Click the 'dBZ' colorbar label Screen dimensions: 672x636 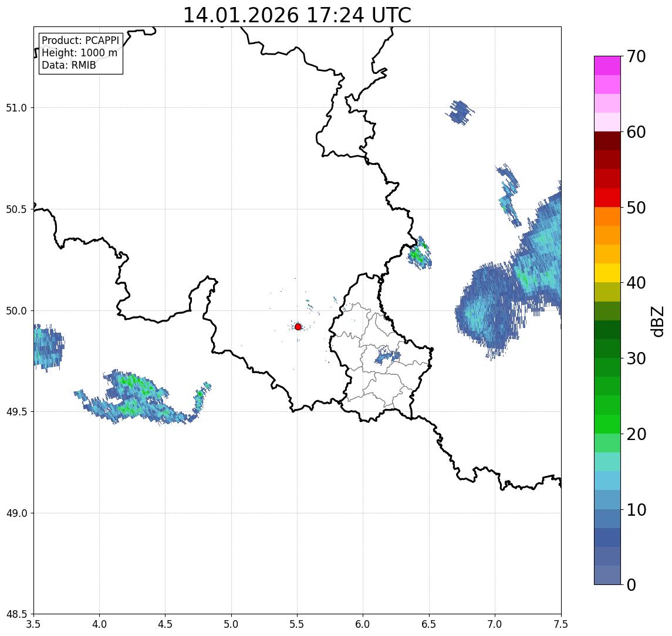(657, 322)
